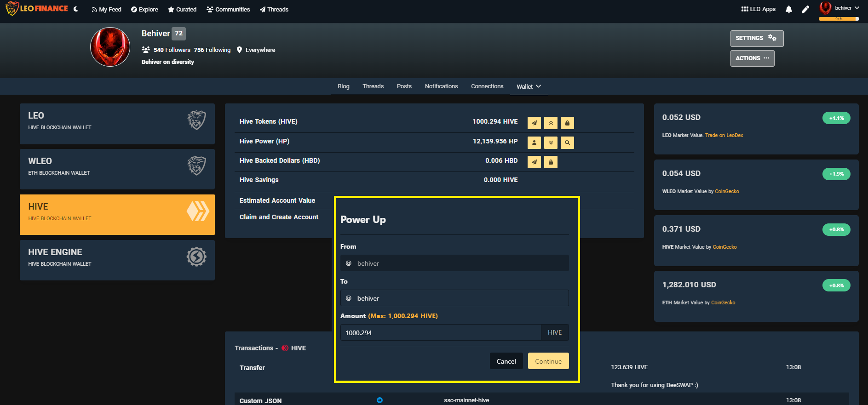Image resolution: width=868 pixels, height=405 pixels.
Task: Cancel the Power Up dialog
Action: click(x=506, y=361)
